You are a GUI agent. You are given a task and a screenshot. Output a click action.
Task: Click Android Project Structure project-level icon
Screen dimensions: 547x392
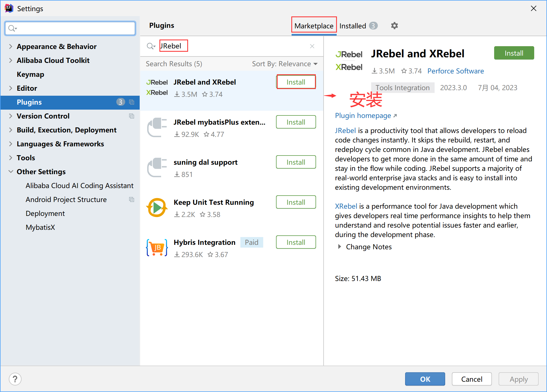click(x=132, y=199)
